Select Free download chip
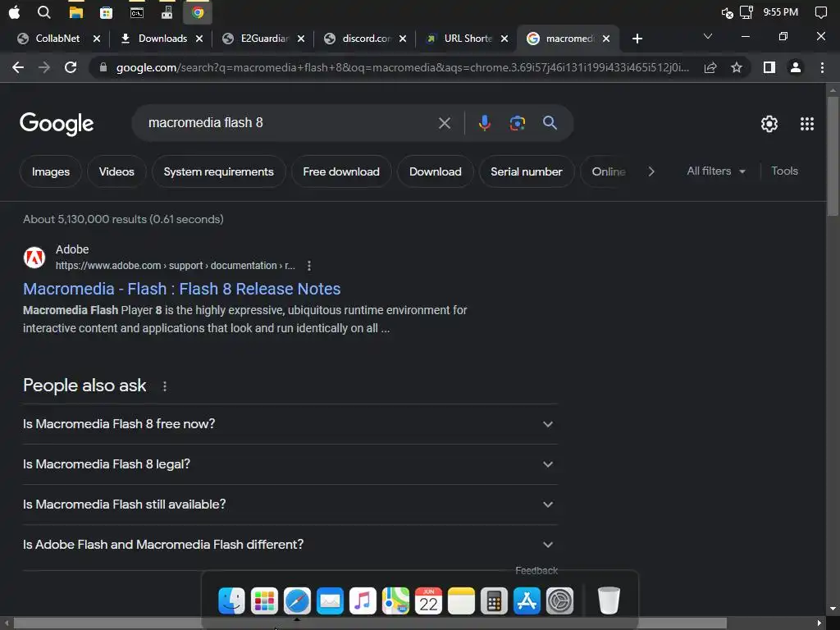The height and width of the screenshot is (630, 840). tap(341, 171)
